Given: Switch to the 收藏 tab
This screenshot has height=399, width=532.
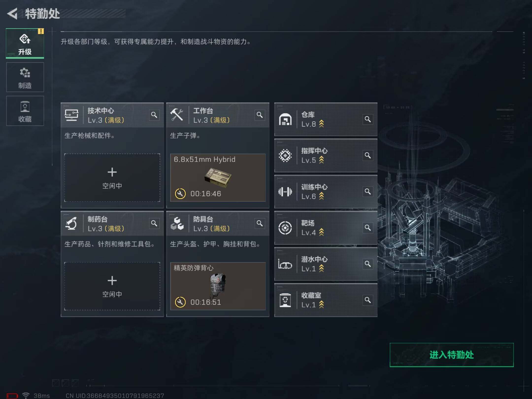Looking at the screenshot, I should tap(25, 111).
